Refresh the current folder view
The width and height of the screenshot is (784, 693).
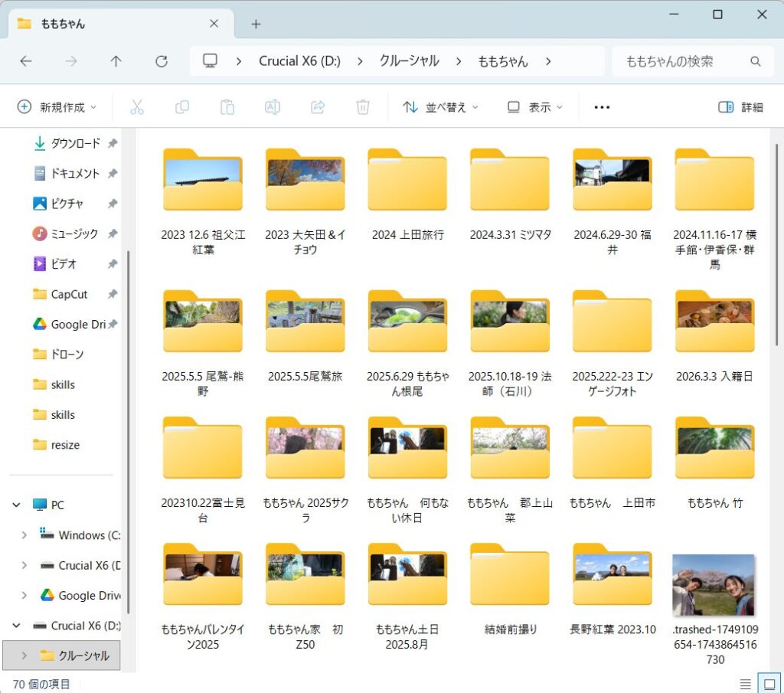(161, 61)
